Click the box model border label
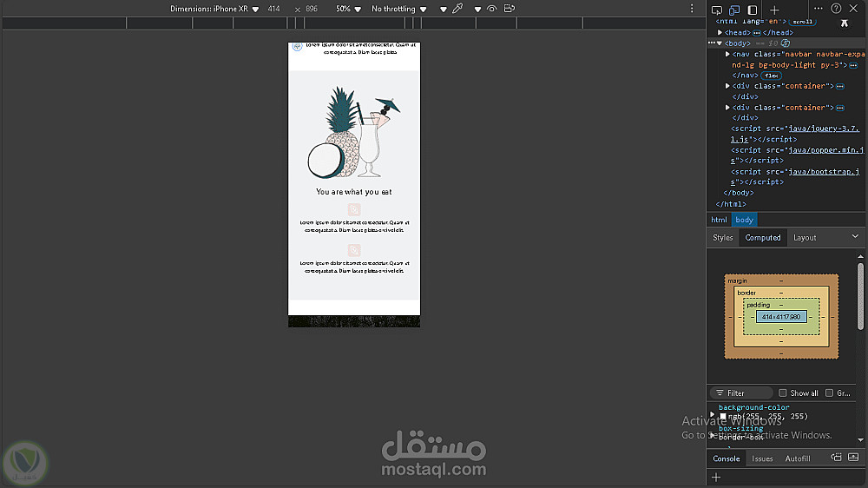The image size is (868, 488). 746,293
